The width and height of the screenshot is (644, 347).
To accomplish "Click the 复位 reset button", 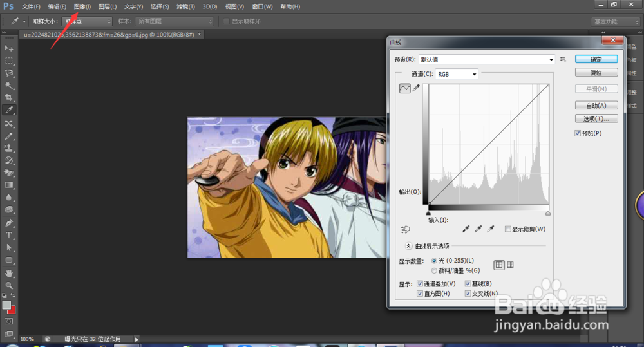I will coord(596,73).
